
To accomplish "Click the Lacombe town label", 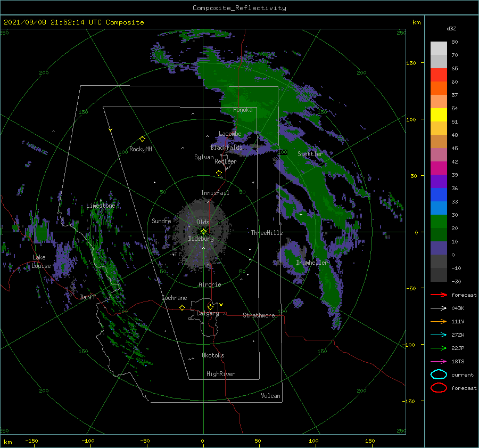I will [x=230, y=134].
